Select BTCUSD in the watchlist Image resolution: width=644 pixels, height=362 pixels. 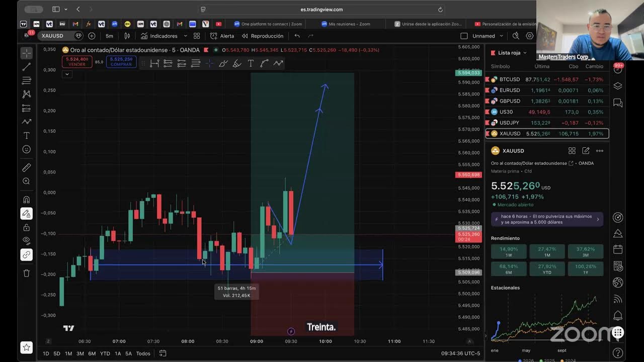tap(547, 79)
